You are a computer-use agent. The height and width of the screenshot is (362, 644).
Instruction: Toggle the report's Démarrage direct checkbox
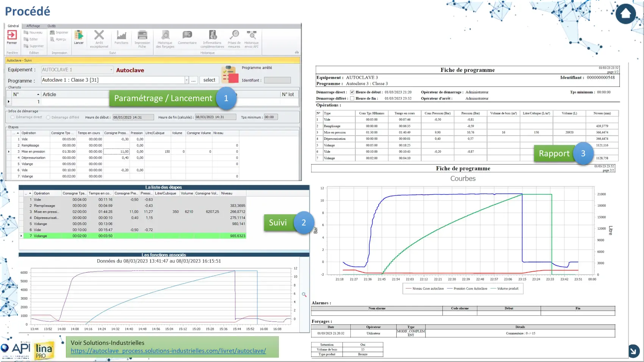pos(352,92)
